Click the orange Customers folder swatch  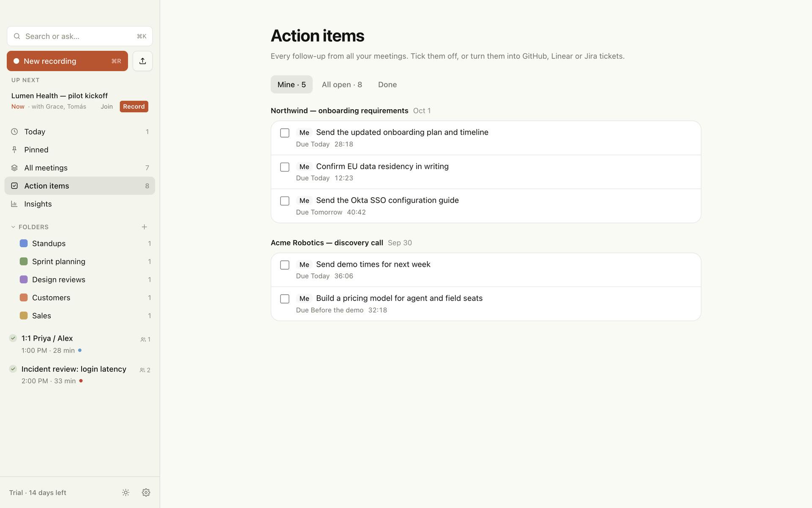24,298
